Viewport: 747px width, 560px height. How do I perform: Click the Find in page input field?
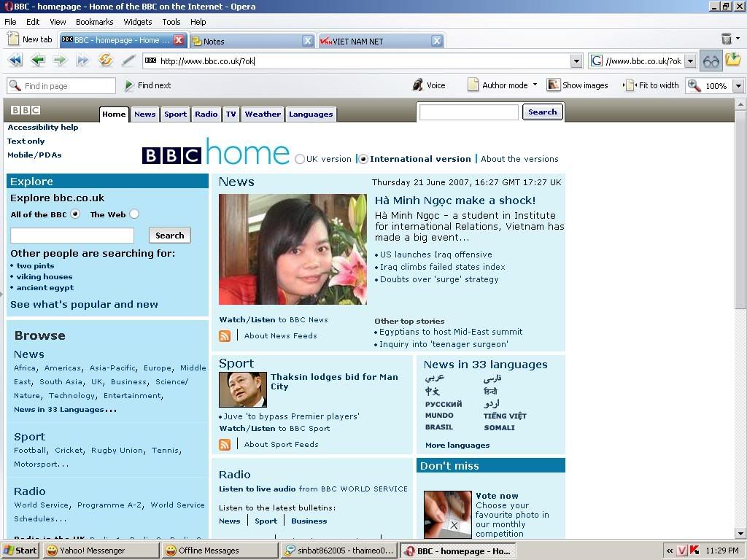pos(62,85)
